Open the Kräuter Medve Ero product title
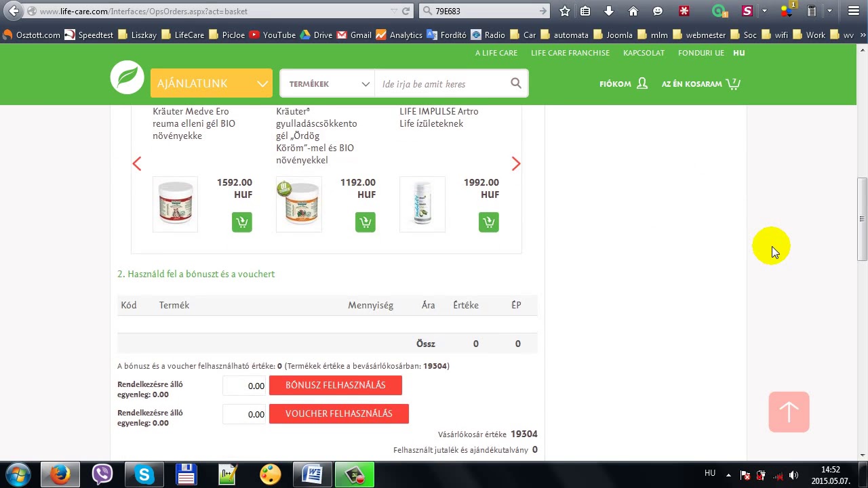This screenshot has height=488, width=868. (194, 123)
